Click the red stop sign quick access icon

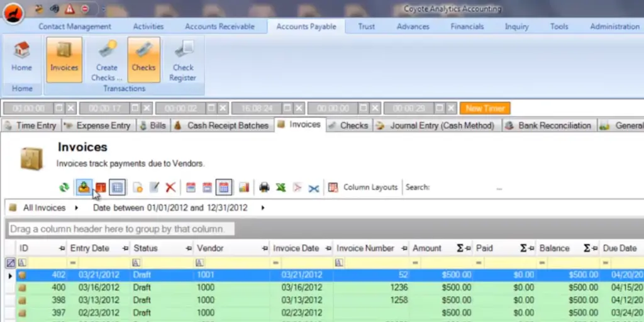(85, 8)
